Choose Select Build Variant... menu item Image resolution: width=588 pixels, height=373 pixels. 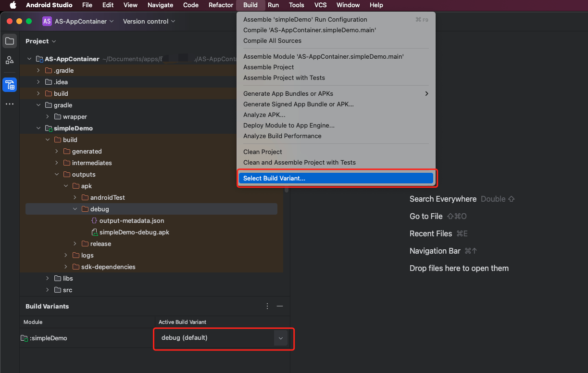[274, 178]
